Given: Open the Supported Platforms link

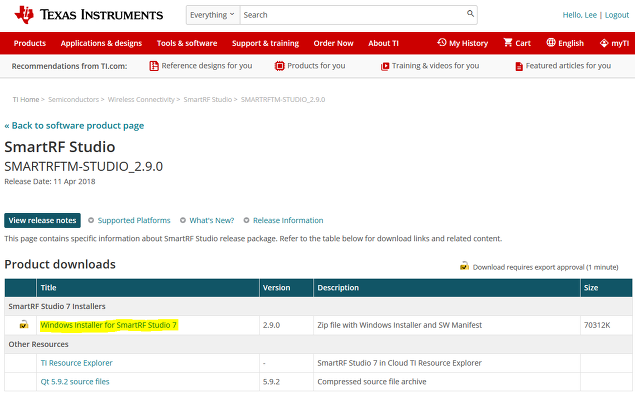Looking at the screenshot, I should click(x=134, y=220).
